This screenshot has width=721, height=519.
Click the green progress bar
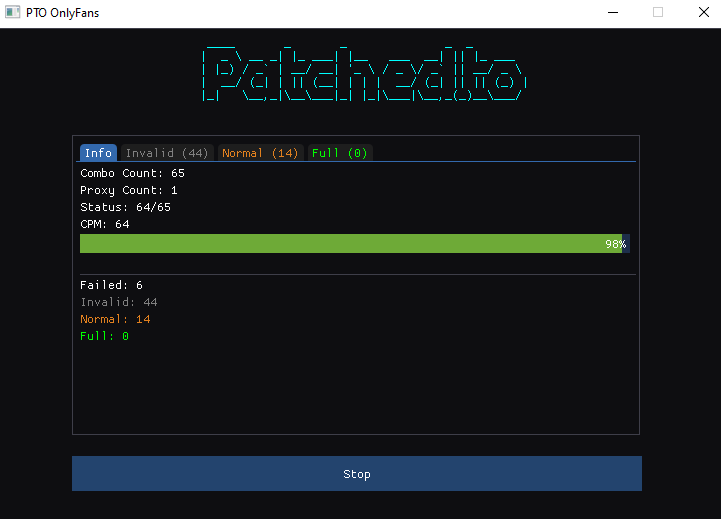[350, 244]
